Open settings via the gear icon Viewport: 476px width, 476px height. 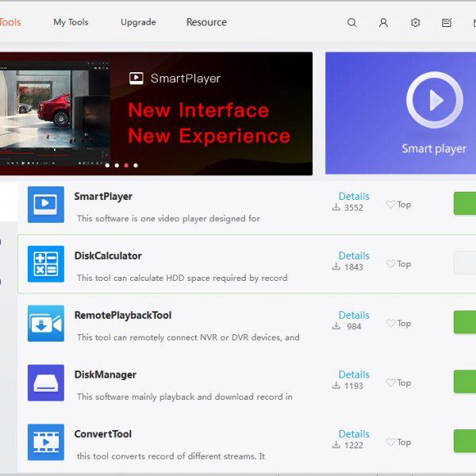click(415, 23)
